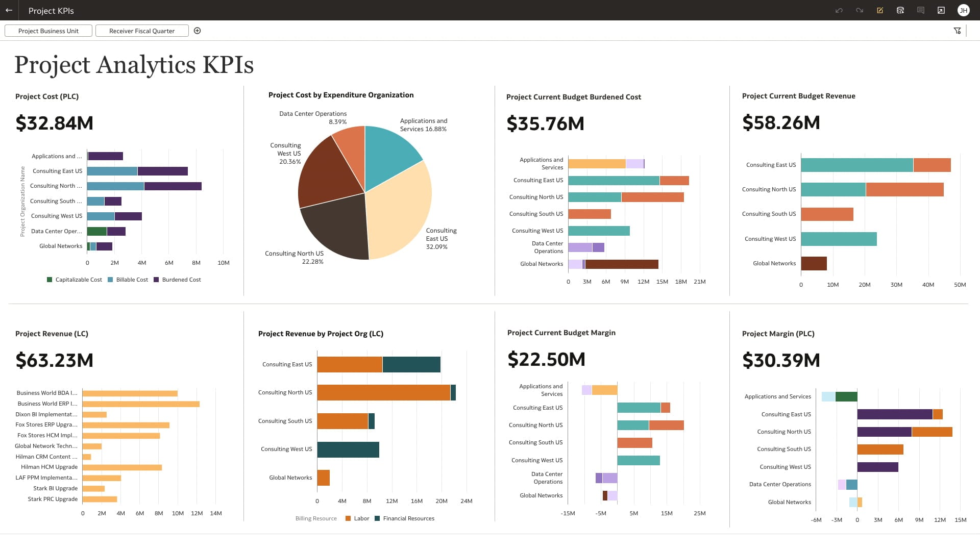Click the user avatar icon top right
This screenshot has width=980, height=551.
964,10
